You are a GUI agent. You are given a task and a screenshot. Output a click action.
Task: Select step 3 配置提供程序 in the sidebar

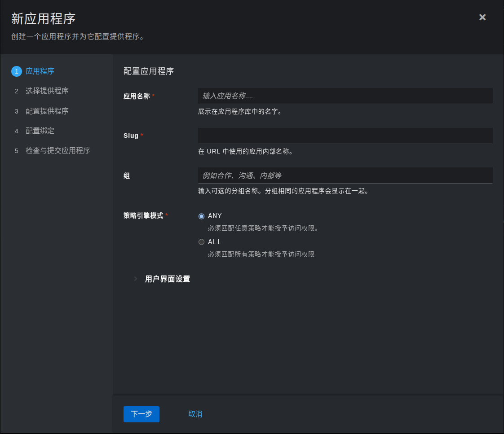coord(47,111)
